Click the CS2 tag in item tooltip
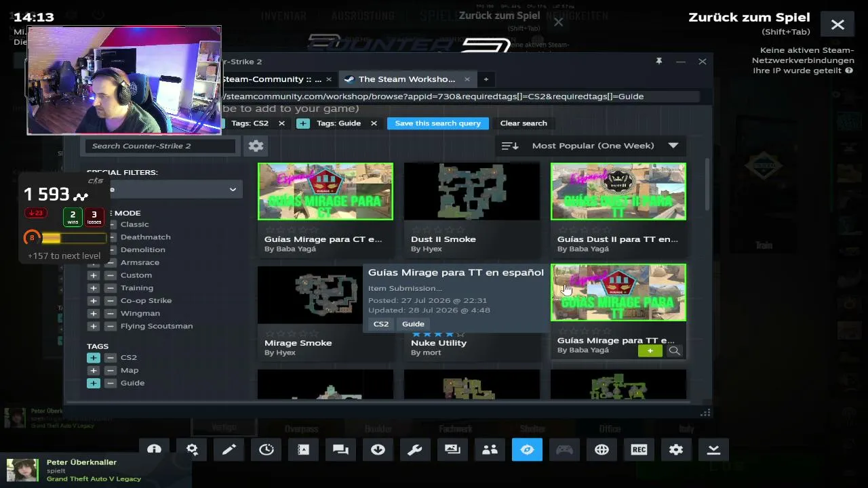Viewport: 868px width, 488px height. [x=381, y=324]
